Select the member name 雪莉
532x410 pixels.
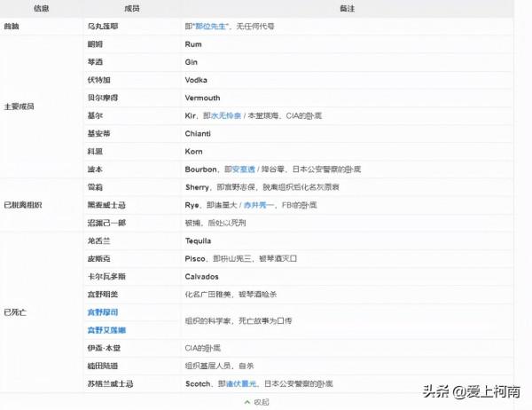pyautogui.click(x=95, y=187)
